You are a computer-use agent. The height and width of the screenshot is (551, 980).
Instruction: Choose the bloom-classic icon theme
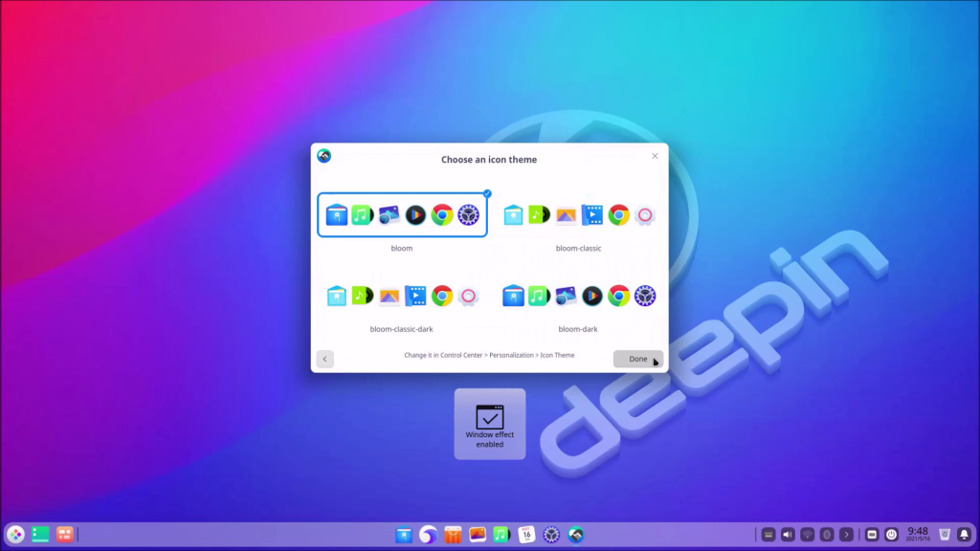tap(578, 215)
